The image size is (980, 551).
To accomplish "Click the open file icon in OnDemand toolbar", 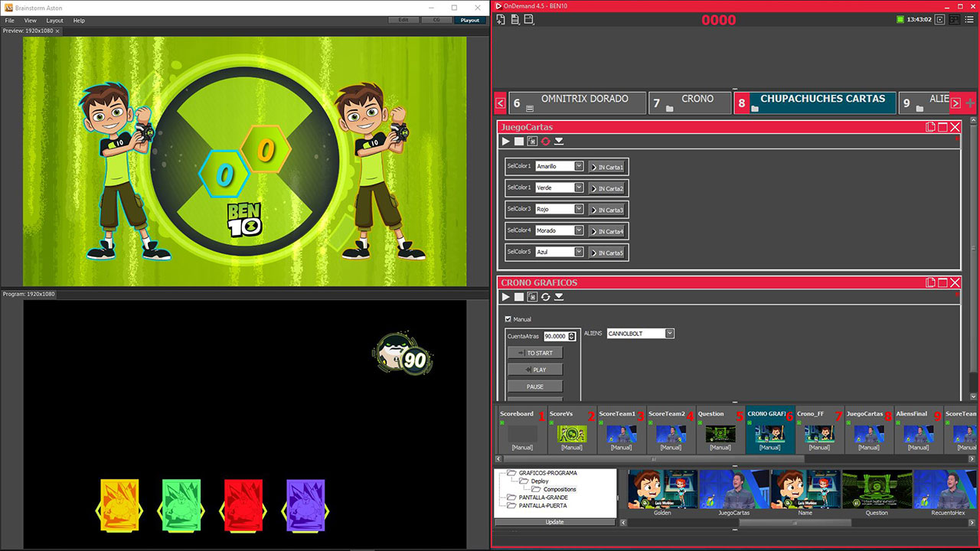I will [x=514, y=20].
